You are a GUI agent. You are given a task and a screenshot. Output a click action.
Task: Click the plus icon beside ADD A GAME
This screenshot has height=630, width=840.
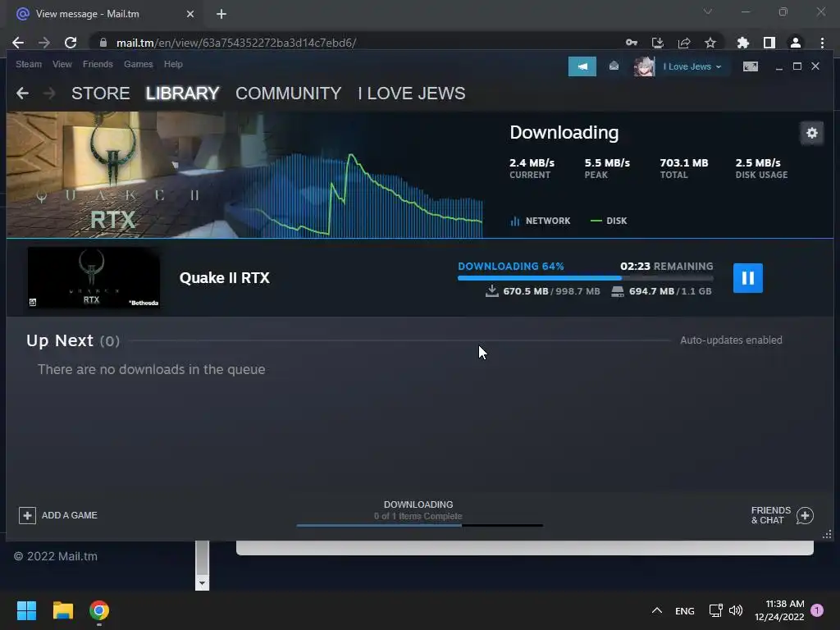coord(27,515)
